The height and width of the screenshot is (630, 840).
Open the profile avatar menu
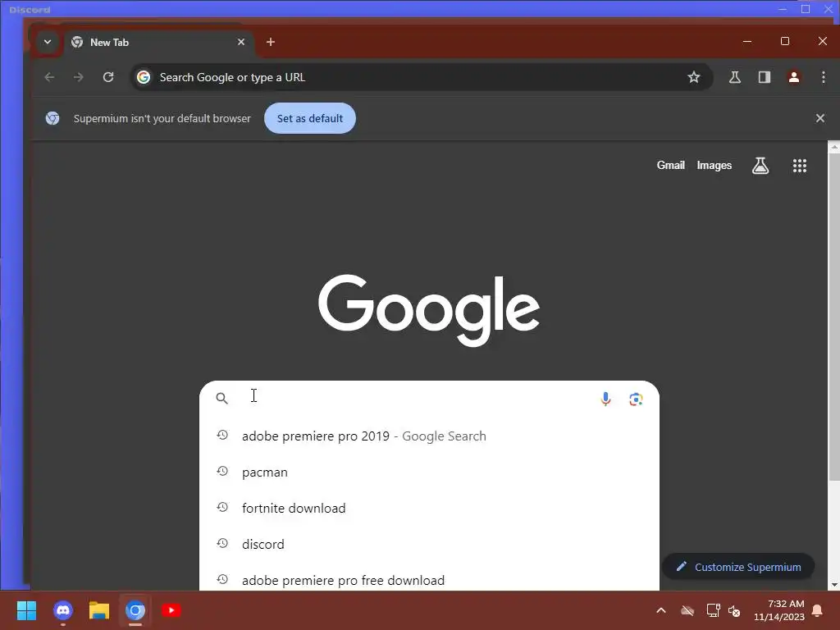point(794,77)
